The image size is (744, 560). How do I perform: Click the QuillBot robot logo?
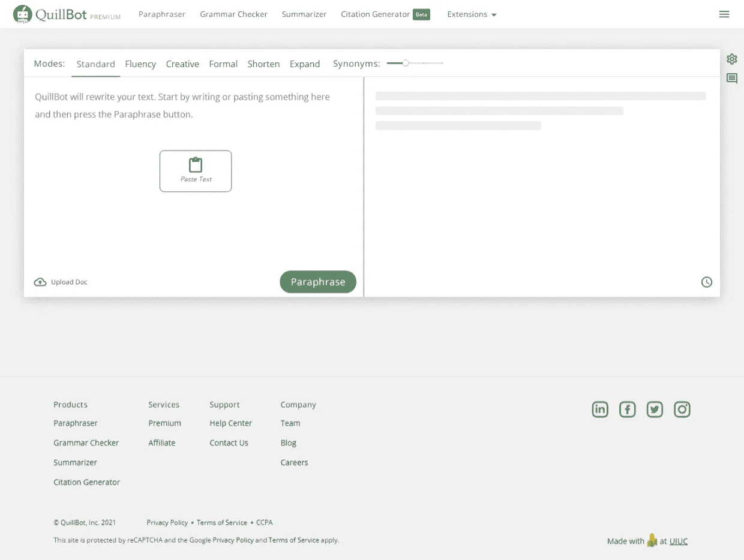point(23,14)
